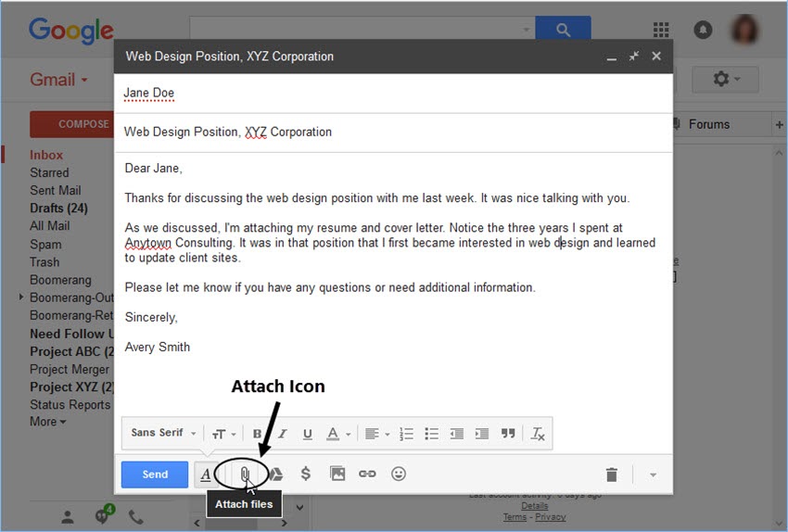Apply a numbered list
This screenshot has height=532, width=788.
coord(406,434)
